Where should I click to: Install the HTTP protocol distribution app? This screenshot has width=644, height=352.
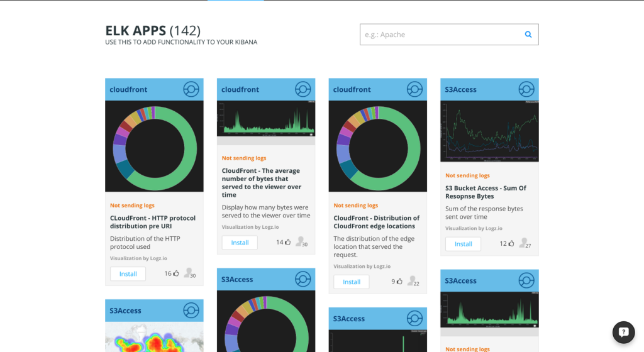[x=128, y=273]
